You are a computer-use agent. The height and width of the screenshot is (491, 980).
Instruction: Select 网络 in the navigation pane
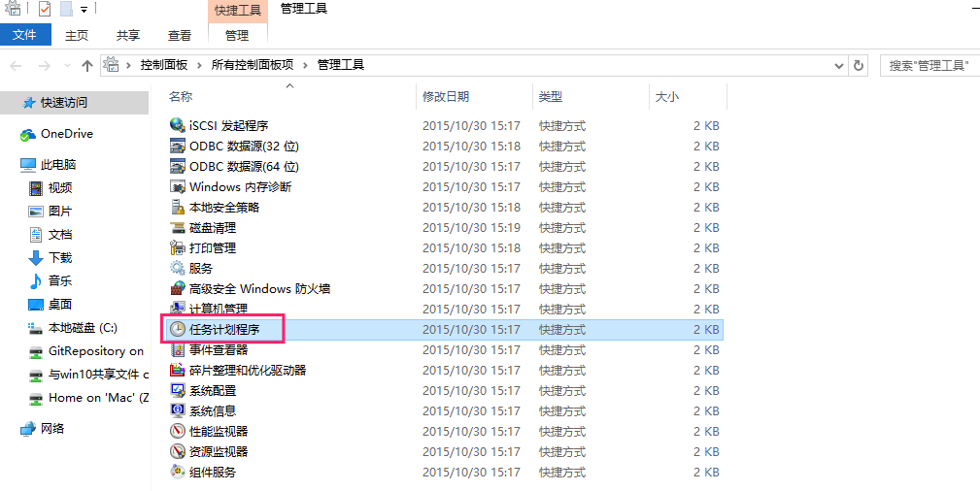point(52,429)
